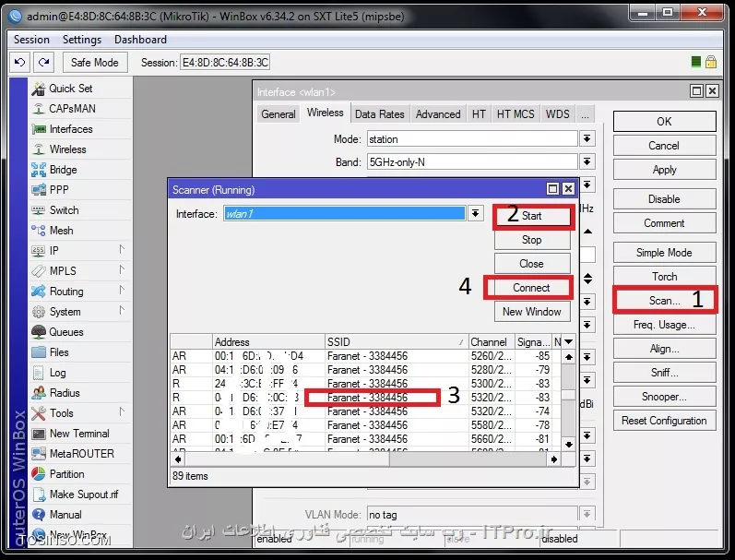Click the scanner Stop button

click(532, 240)
